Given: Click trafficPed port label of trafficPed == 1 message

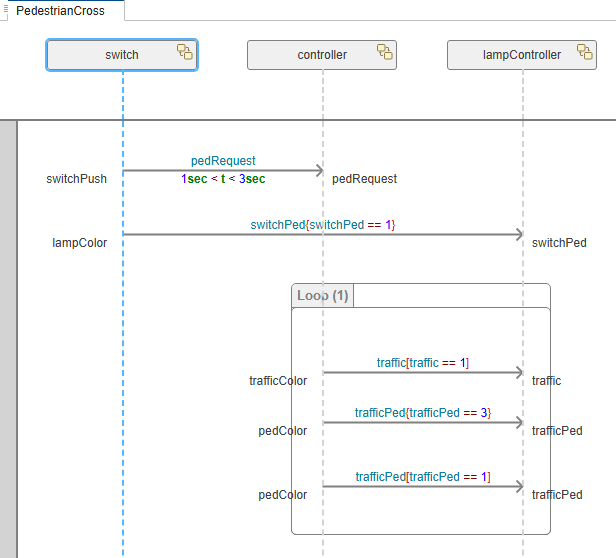Looking at the screenshot, I should pyautogui.click(x=557, y=495).
